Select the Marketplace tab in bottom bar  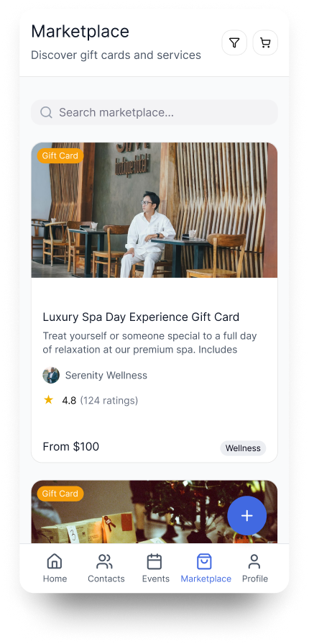(206, 568)
